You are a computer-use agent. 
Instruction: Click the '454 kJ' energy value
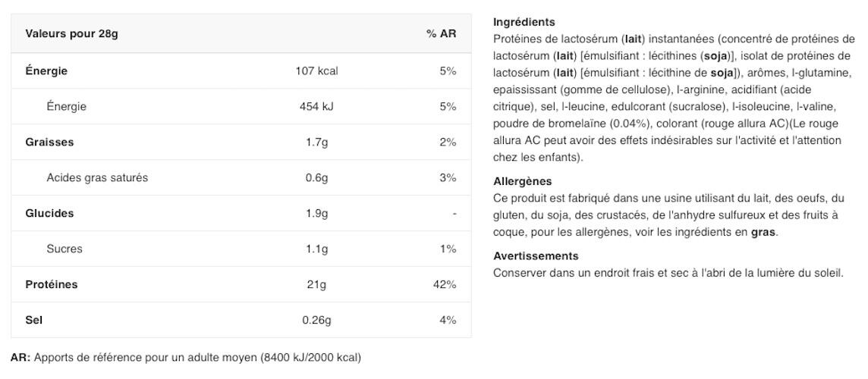coord(316,107)
